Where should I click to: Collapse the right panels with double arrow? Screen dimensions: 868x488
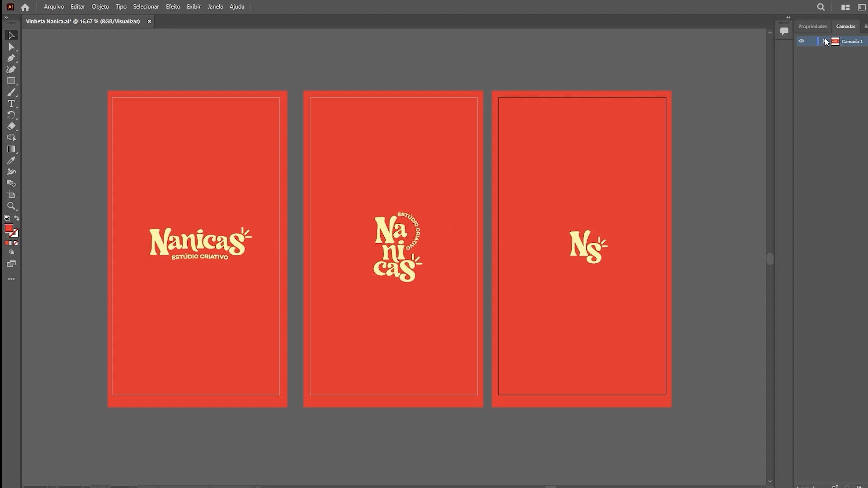pyautogui.click(x=788, y=17)
